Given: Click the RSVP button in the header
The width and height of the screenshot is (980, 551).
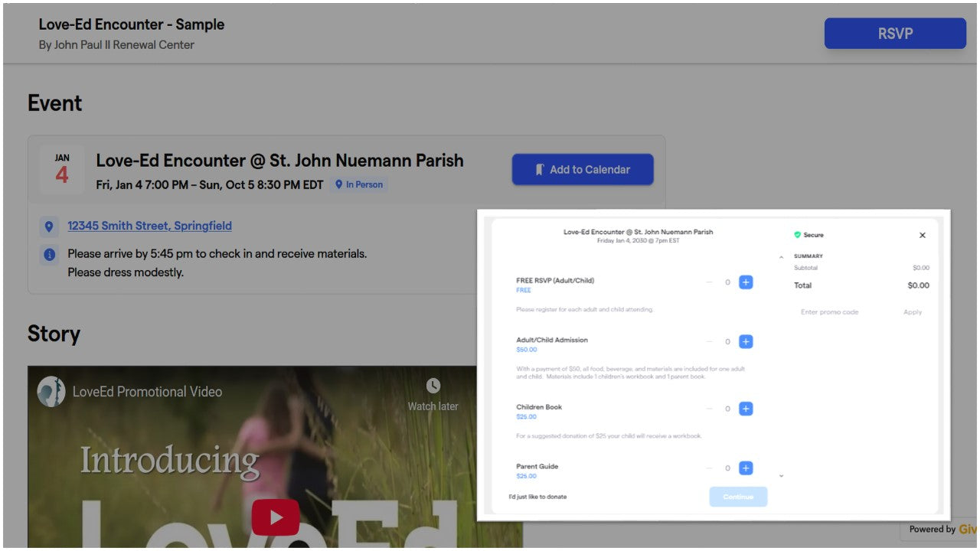Looking at the screenshot, I should click(x=895, y=34).
